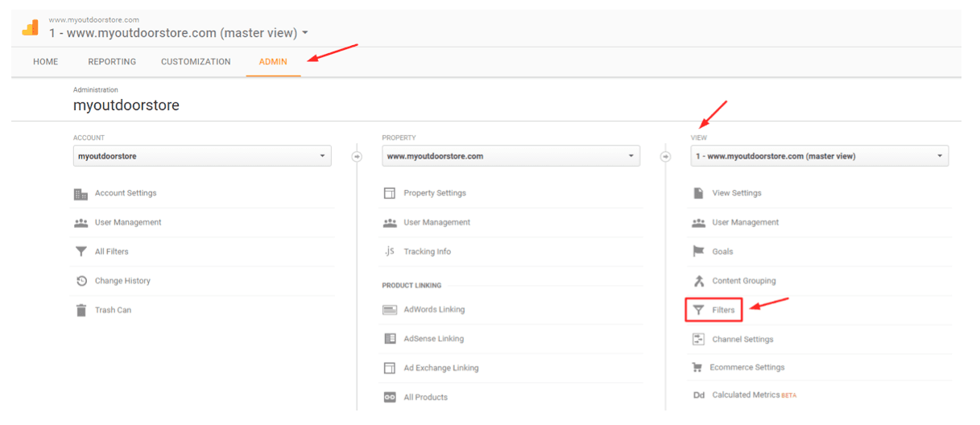Click the All Filters funnel icon

coord(81,252)
